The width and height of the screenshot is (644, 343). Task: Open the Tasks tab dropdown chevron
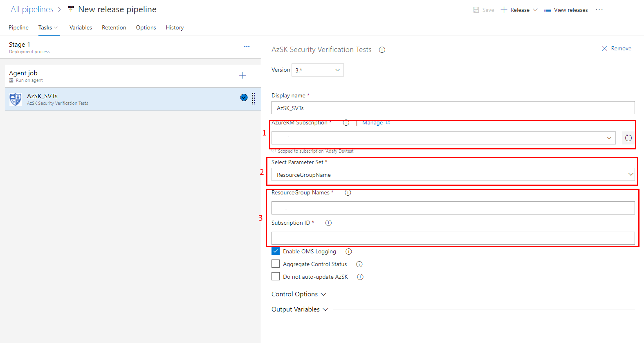click(x=56, y=28)
